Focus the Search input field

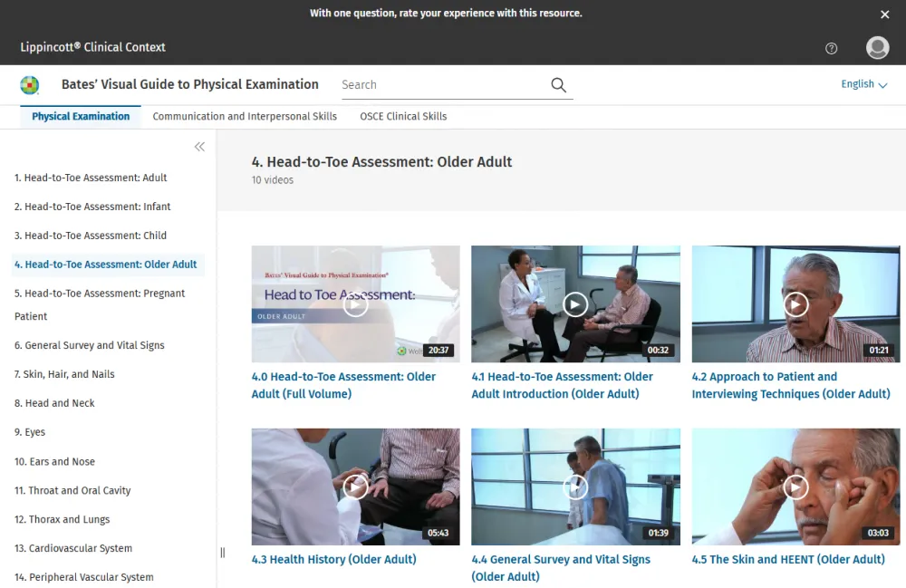click(x=442, y=85)
